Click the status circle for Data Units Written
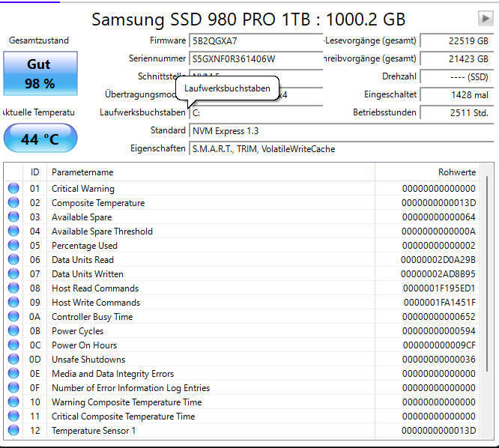This screenshot has width=499, height=448. tap(13, 273)
